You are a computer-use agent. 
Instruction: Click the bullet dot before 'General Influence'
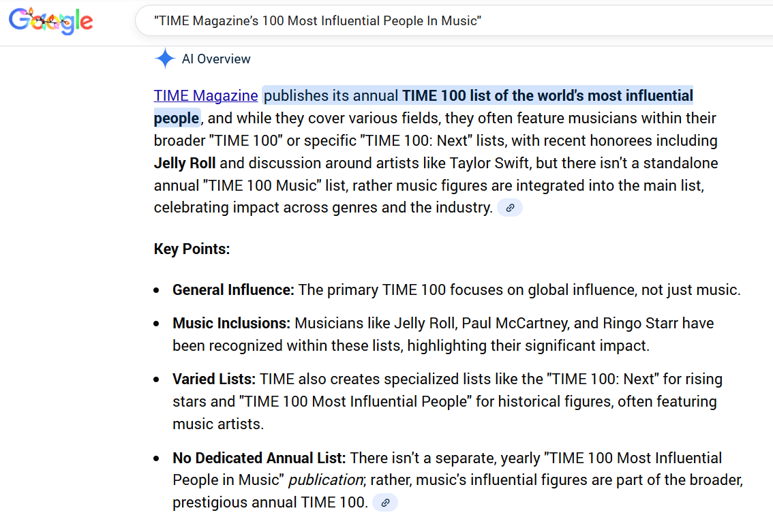[x=157, y=290]
